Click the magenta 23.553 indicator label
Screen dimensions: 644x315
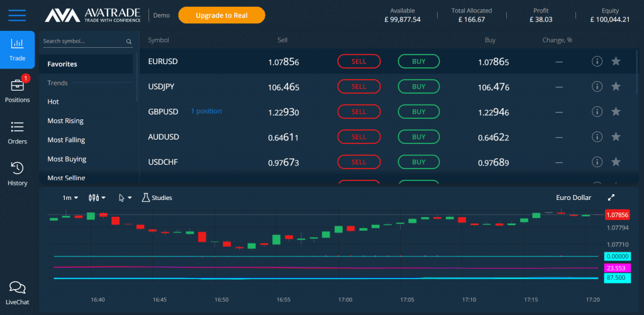pyautogui.click(x=616, y=268)
